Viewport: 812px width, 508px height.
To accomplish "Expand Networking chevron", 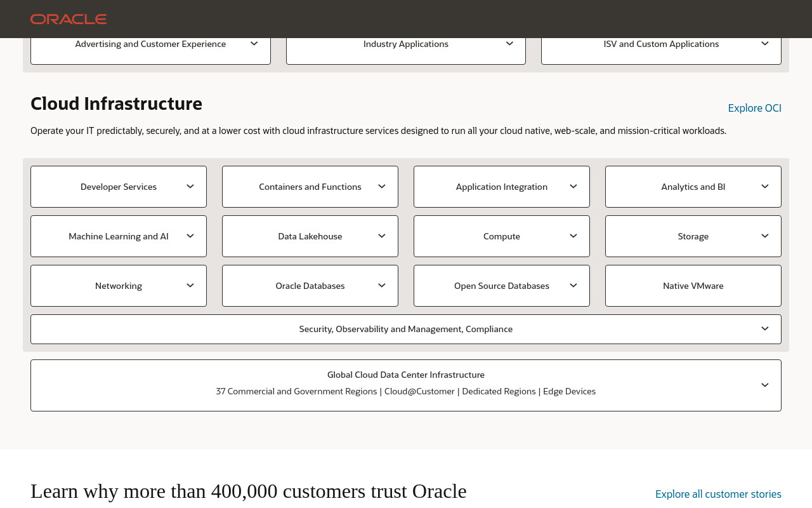I will (190, 286).
